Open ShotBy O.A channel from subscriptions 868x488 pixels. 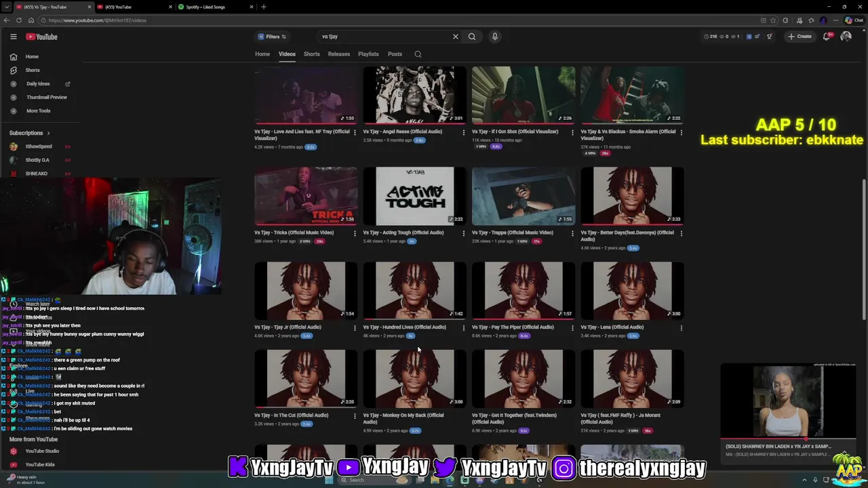(x=37, y=160)
